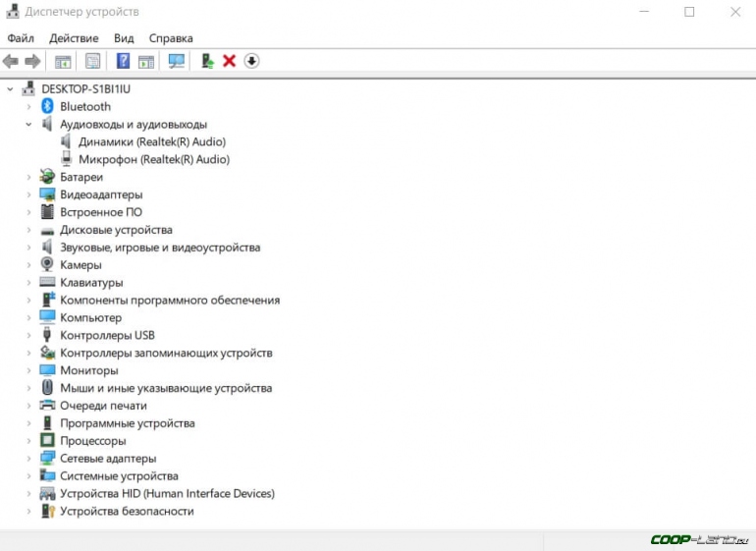Screen dimensions: 756x551
Task: Collapse the DESKTOP-S1BI1IU root node
Action: (11, 88)
